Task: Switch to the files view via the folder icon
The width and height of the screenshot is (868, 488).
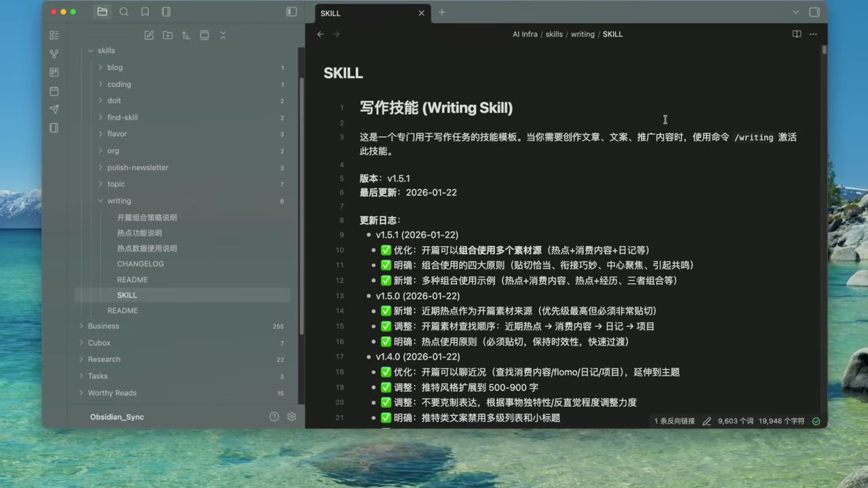Action: click(102, 12)
